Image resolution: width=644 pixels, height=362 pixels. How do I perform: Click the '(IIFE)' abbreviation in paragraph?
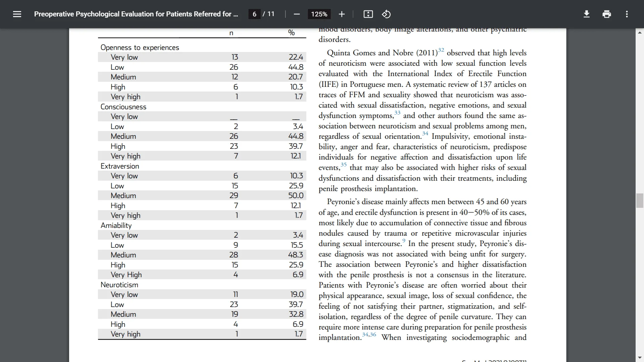coord(328,84)
